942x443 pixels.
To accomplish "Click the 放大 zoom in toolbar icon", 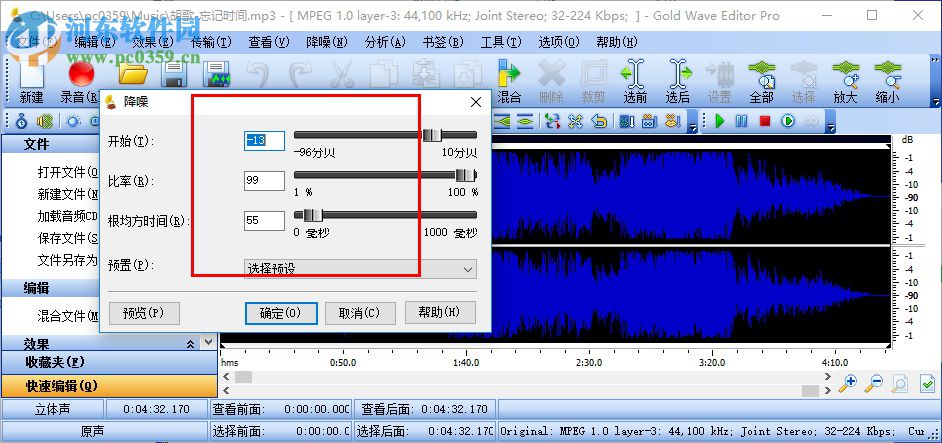I will (x=845, y=81).
